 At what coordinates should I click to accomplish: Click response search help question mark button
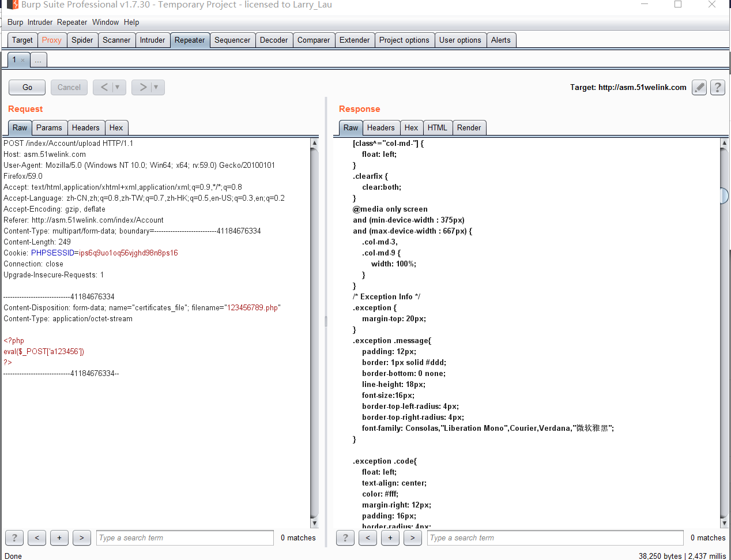(345, 538)
